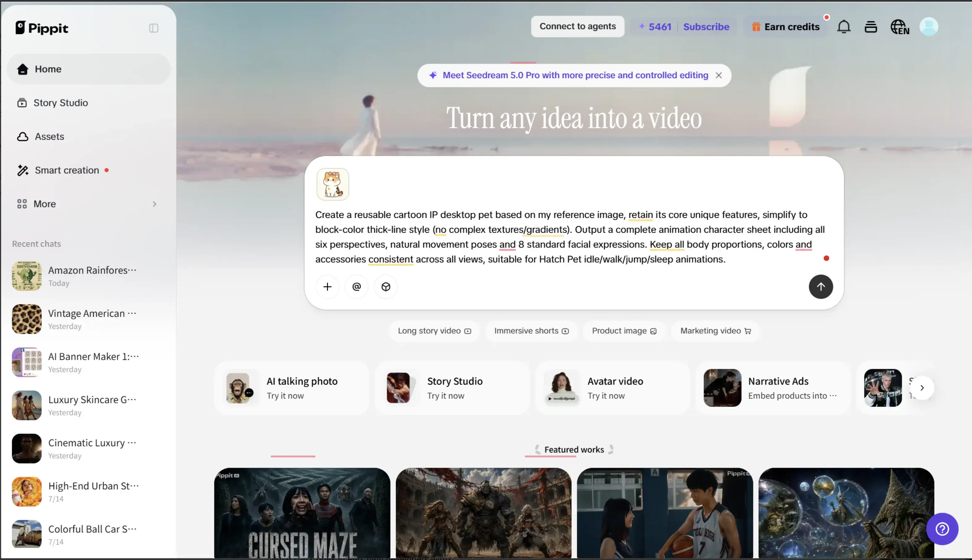Image resolution: width=972 pixels, height=560 pixels.
Task: Open the user profile avatar
Action: [x=928, y=27]
